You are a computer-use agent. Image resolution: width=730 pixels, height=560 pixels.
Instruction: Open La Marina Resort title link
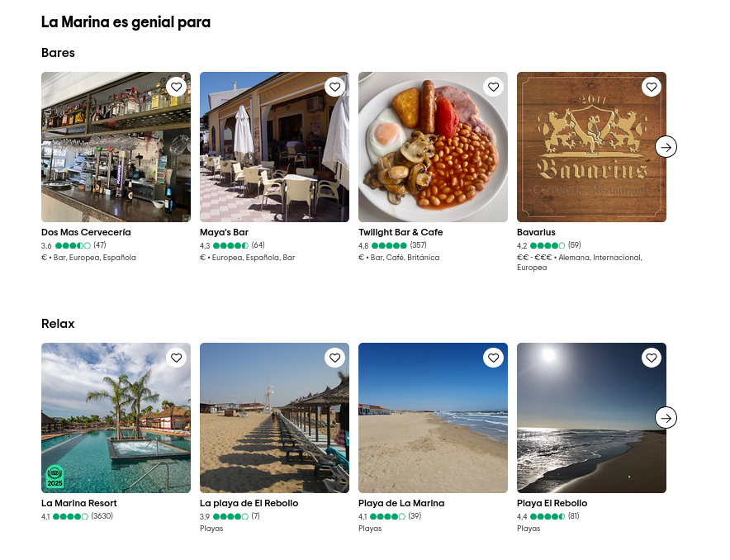click(x=79, y=504)
